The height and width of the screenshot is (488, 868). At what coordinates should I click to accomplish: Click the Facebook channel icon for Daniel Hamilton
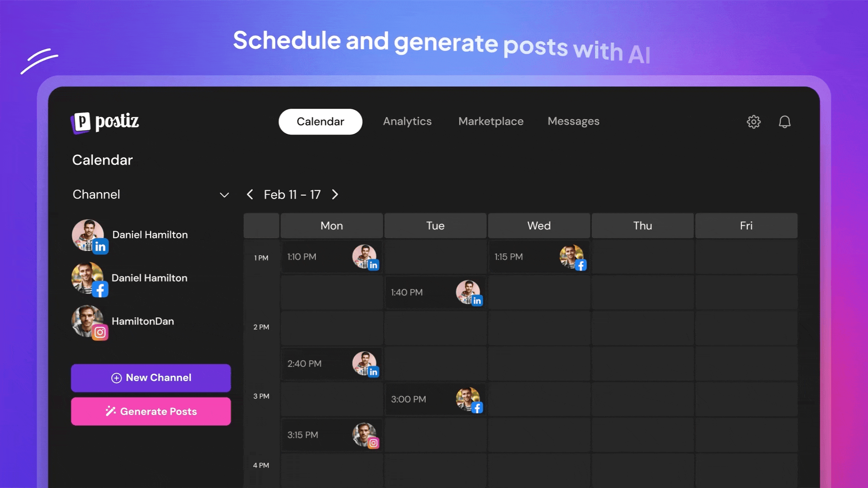coord(100,290)
